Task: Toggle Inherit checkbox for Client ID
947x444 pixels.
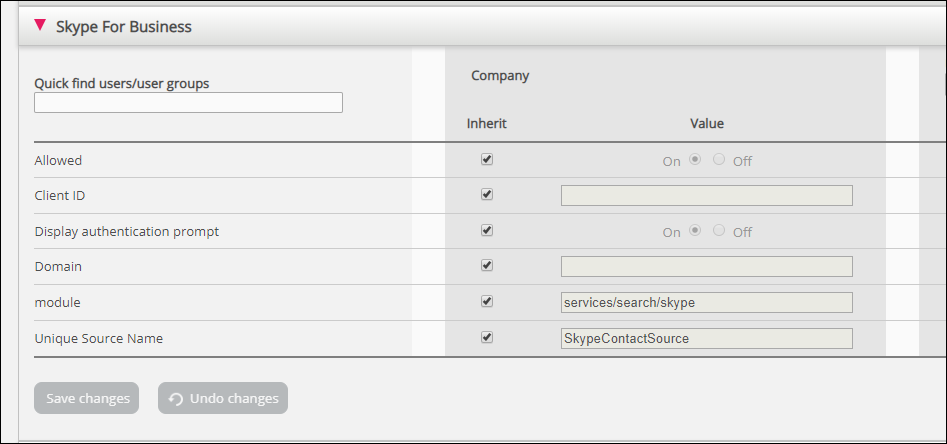Action: coord(487,195)
